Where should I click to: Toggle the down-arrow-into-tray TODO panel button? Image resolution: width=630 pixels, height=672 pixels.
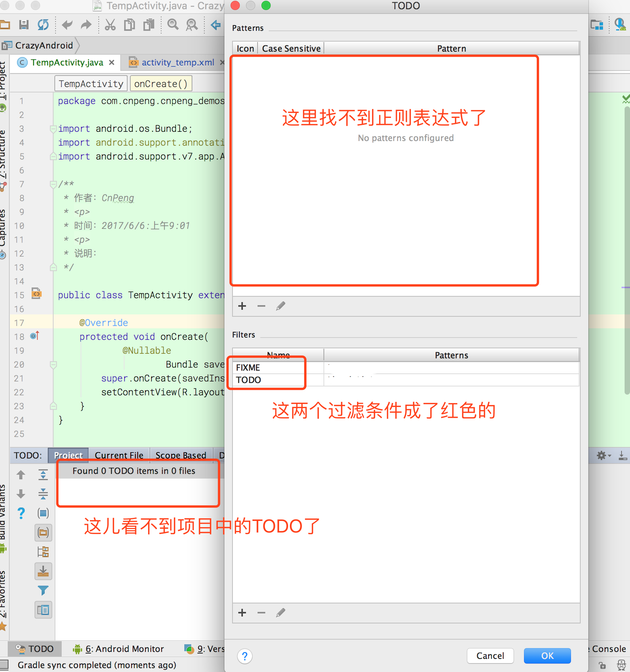pyautogui.click(x=43, y=571)
